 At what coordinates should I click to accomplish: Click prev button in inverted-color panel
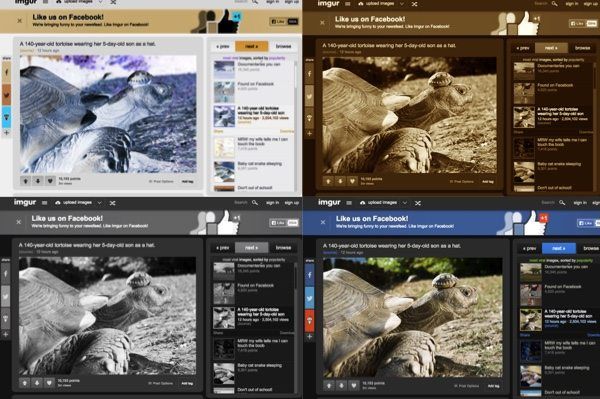223,46
